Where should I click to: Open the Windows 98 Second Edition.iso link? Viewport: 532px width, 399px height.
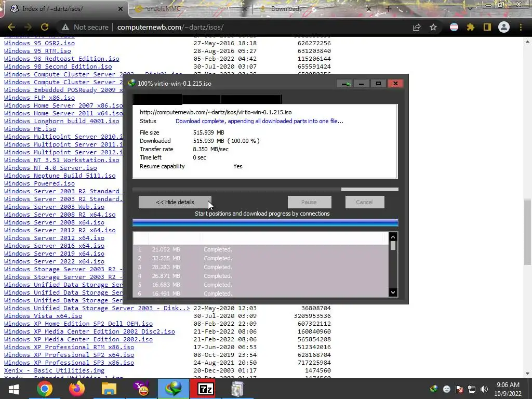tap(58, 66)
